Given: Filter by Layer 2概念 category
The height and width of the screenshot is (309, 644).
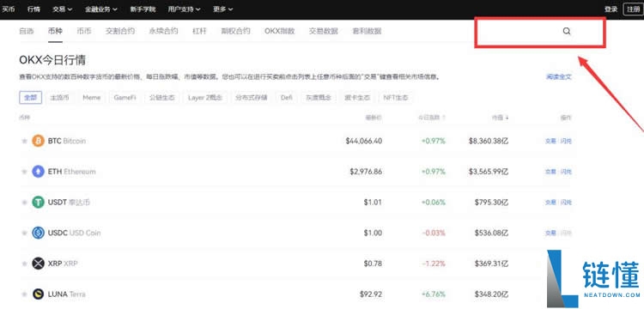Looking at the screenshot, I should pos(205,98).
